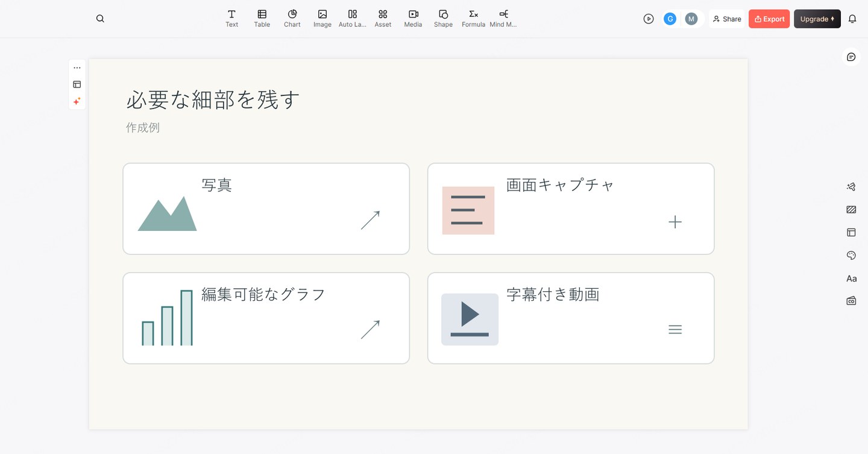Open the Aa font settings icon

[x=851, y=278]
